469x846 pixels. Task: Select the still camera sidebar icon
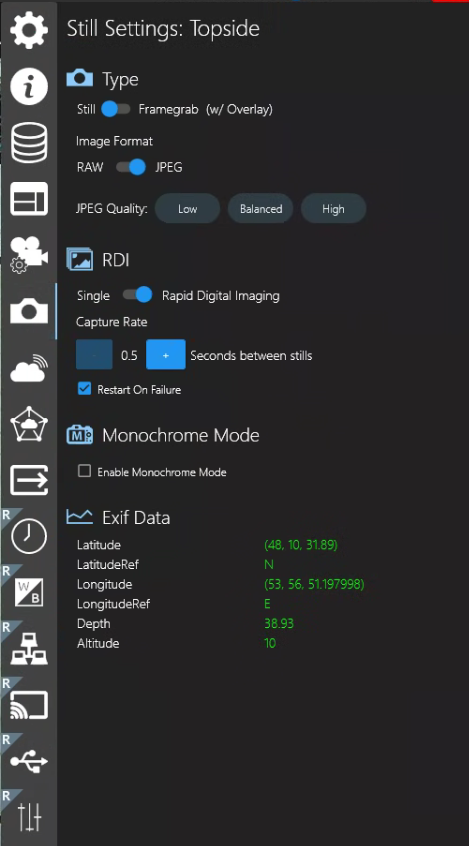click(x=29, y=311)
